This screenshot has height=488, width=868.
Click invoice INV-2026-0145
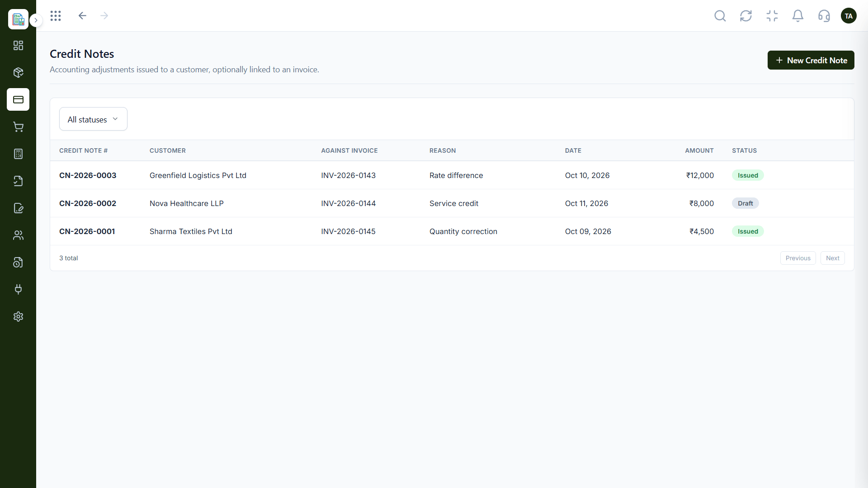(348, 231)
